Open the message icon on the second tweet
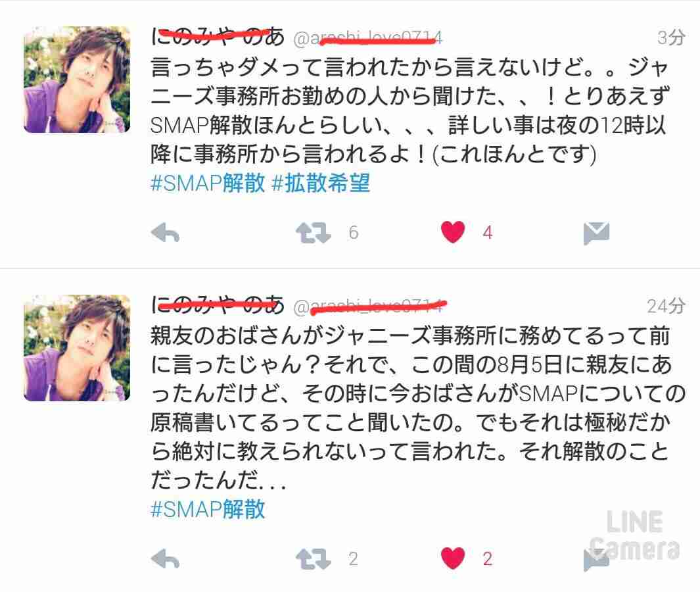Screen dimensions: 700x592 click(x=596, y=559)
